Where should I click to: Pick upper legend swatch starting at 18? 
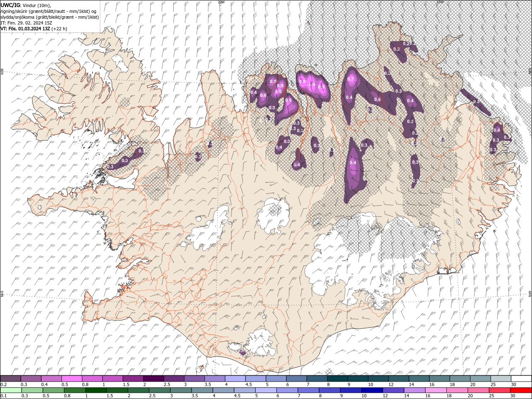(x=460, y=379)
